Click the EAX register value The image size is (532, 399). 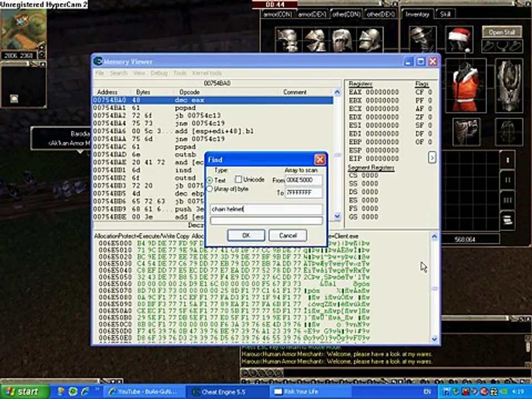tap(382, 93)
